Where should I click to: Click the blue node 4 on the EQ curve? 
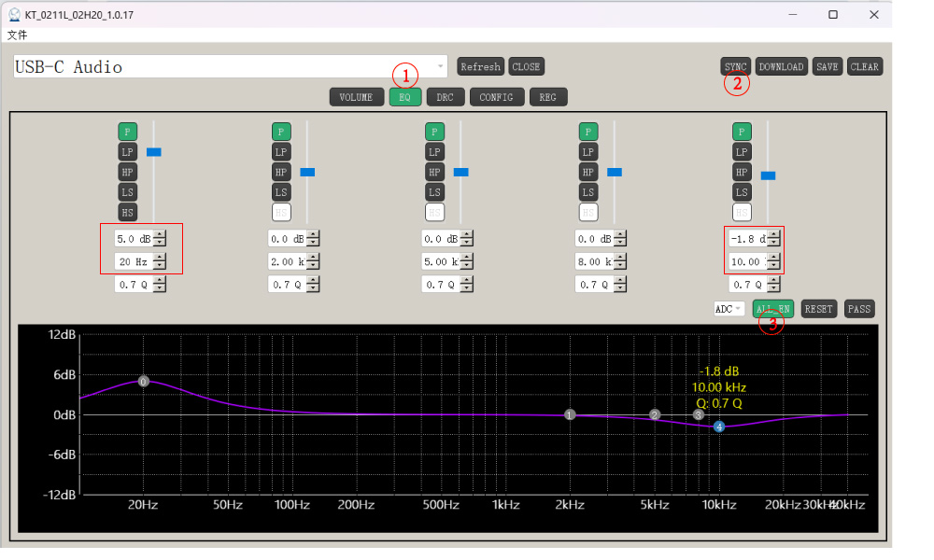click(x=719, y=427)
